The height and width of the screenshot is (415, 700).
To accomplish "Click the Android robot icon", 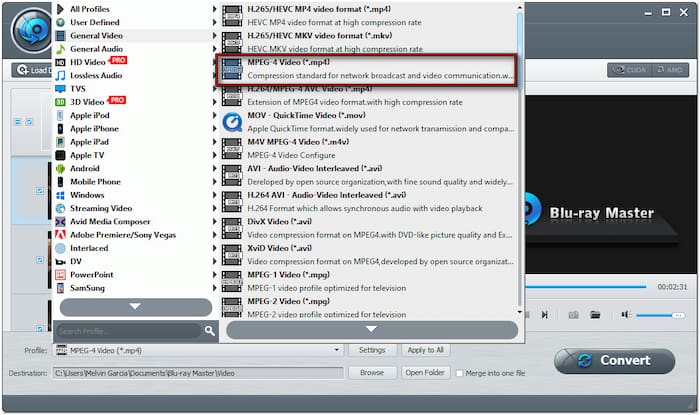I will pos(61,169).
